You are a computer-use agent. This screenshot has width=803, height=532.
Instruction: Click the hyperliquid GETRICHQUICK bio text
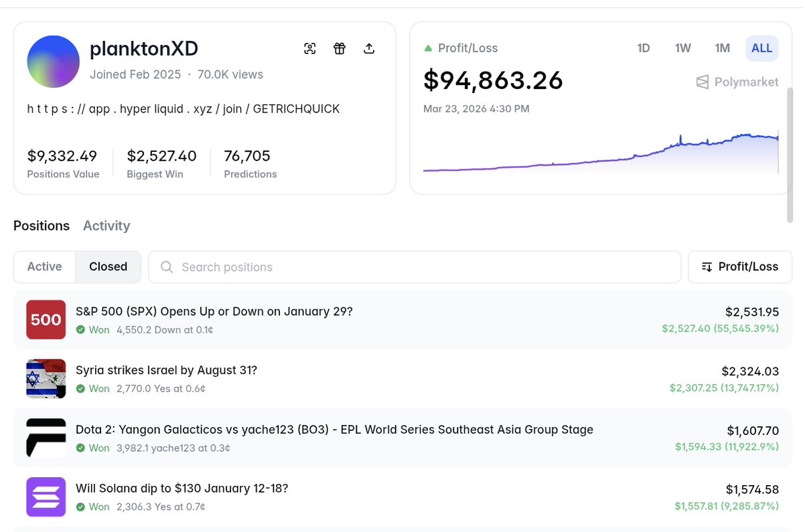(x=184, y=109)
